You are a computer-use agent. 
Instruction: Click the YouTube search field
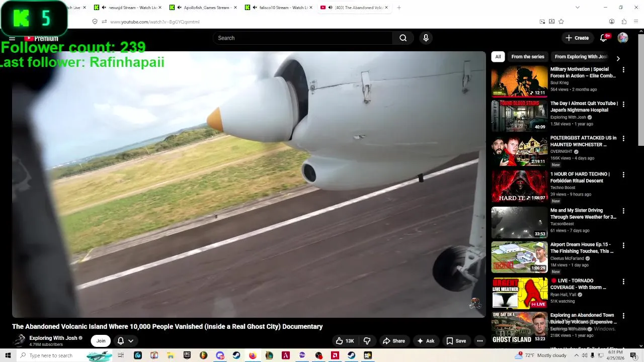(x=302, y=38)
